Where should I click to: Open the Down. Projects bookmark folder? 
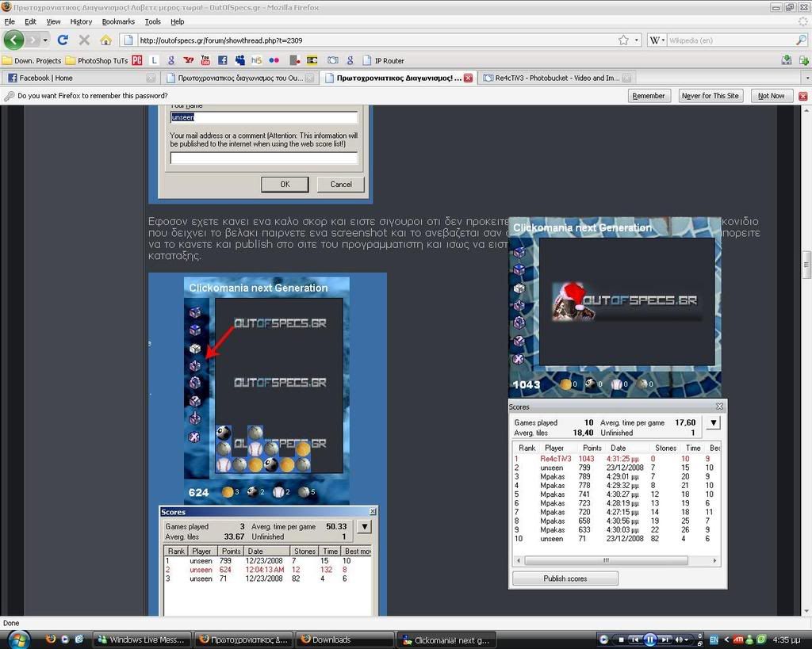32,60
